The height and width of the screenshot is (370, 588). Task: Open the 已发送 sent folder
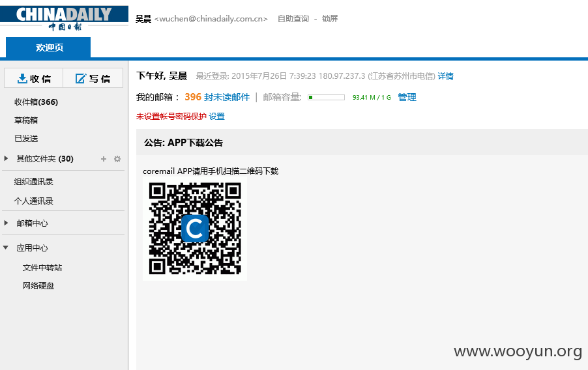point(26,138)
